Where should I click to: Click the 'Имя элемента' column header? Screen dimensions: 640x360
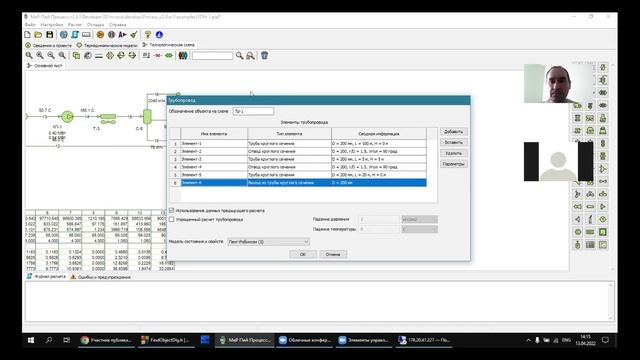pos(214,133)
